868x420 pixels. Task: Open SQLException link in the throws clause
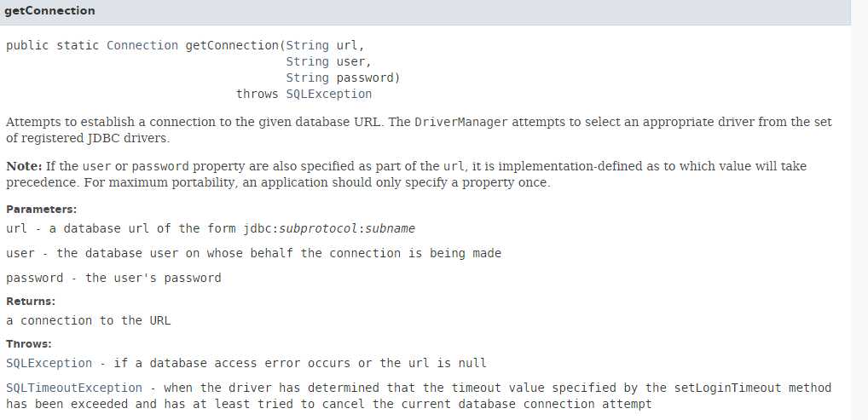click(x=329, y=94)
